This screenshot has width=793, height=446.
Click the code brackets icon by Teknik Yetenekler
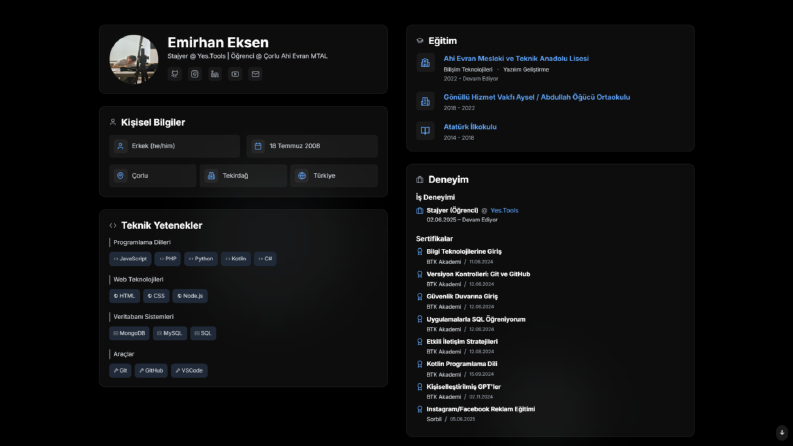tap(113, 226)
